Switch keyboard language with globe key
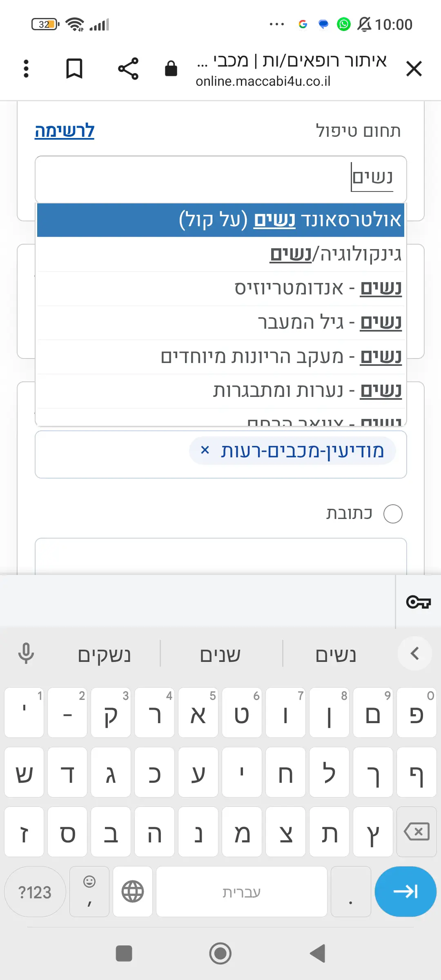Screen dimensions: 441x980 tap(133, 891)
